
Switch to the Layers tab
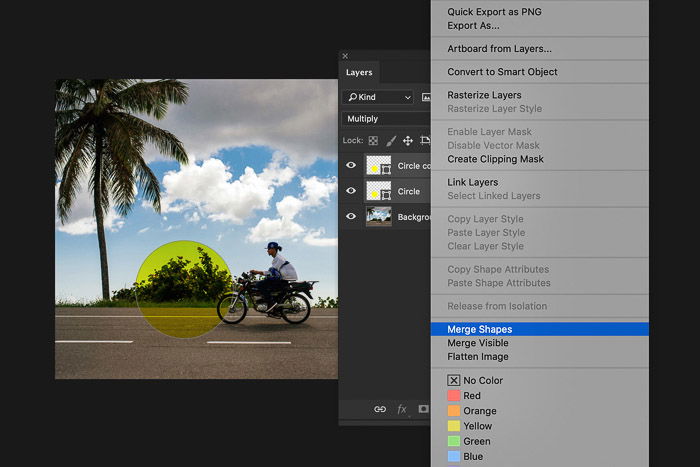point(359,72)
